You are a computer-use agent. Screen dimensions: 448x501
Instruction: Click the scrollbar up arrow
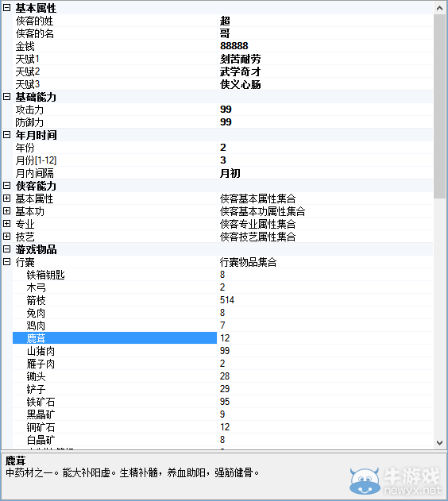point(440,8)
